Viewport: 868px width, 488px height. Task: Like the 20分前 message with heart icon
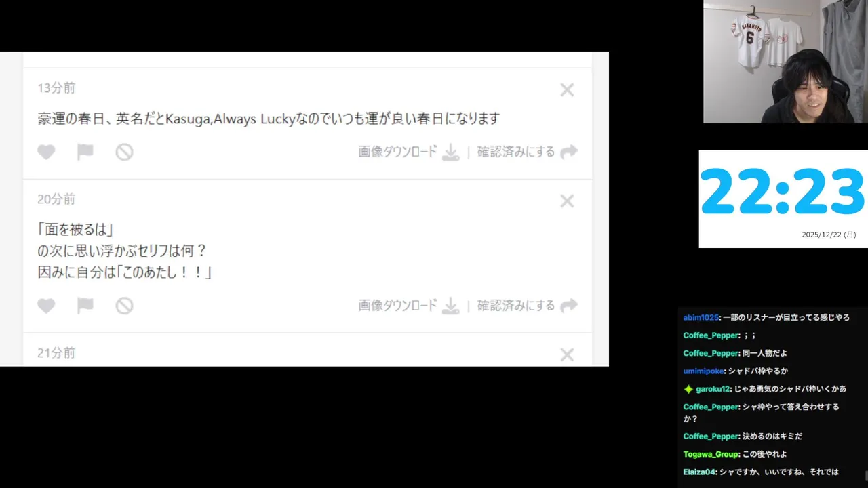(46, 306)
